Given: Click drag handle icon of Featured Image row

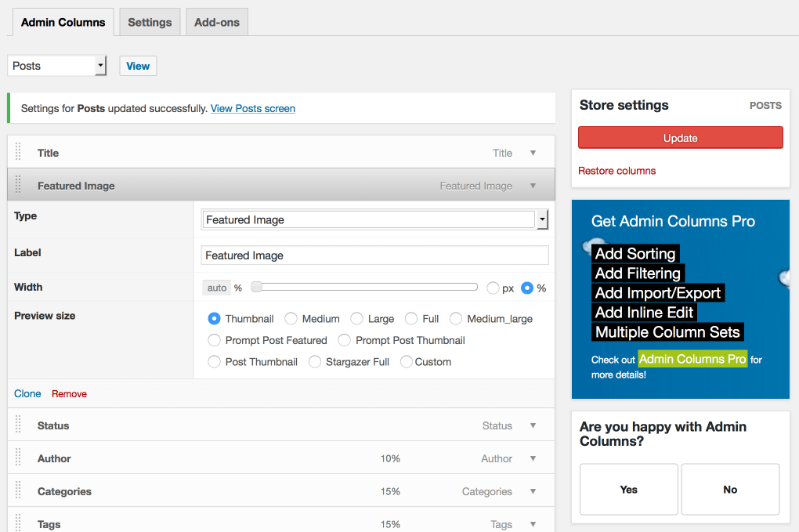Looking at the screenshot, I should (x=18, y=186).
